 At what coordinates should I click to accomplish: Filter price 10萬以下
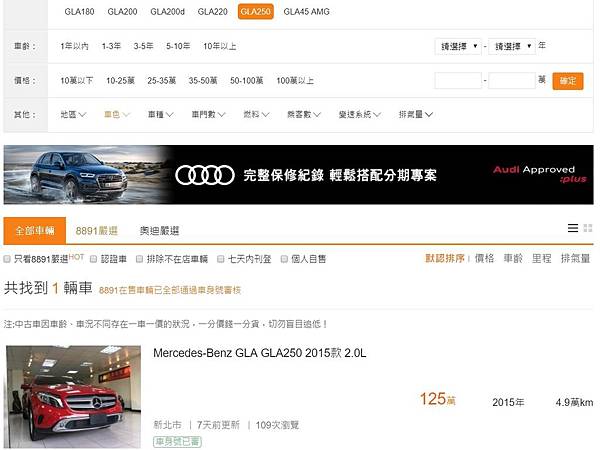pyautogui.click(x=77, y=81)
